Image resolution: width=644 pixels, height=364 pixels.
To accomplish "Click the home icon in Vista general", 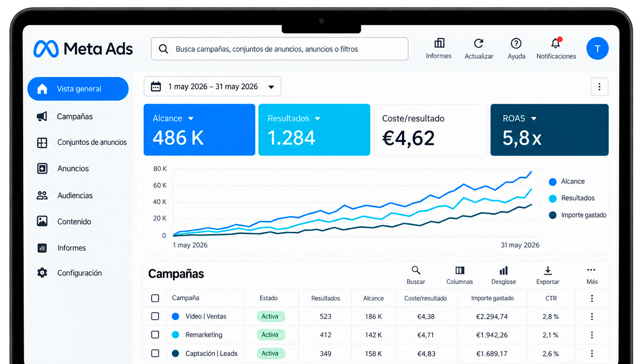I will point(42,89).
